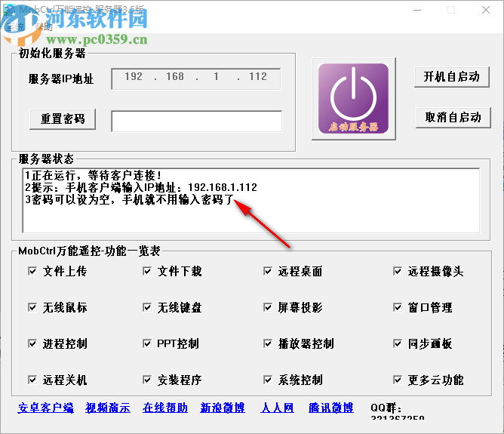504x434 pixels.
Task: Disable the 屏幕投影 option
Action: [268, 307]
